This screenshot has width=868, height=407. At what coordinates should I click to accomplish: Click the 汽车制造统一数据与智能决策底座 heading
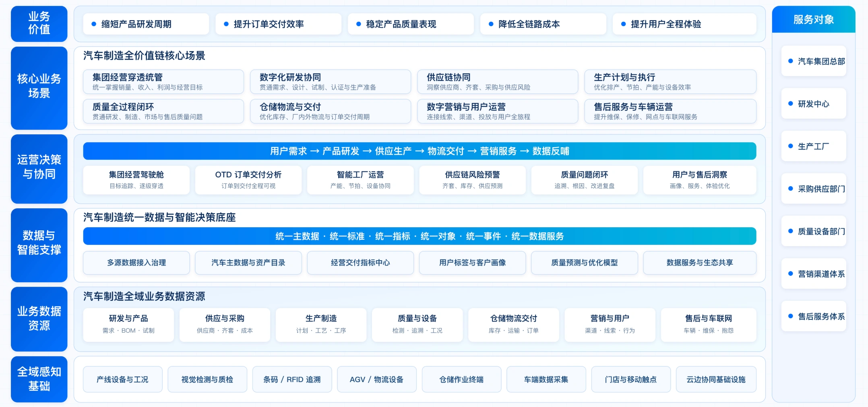pyautogui.click(x=159, y=218)
